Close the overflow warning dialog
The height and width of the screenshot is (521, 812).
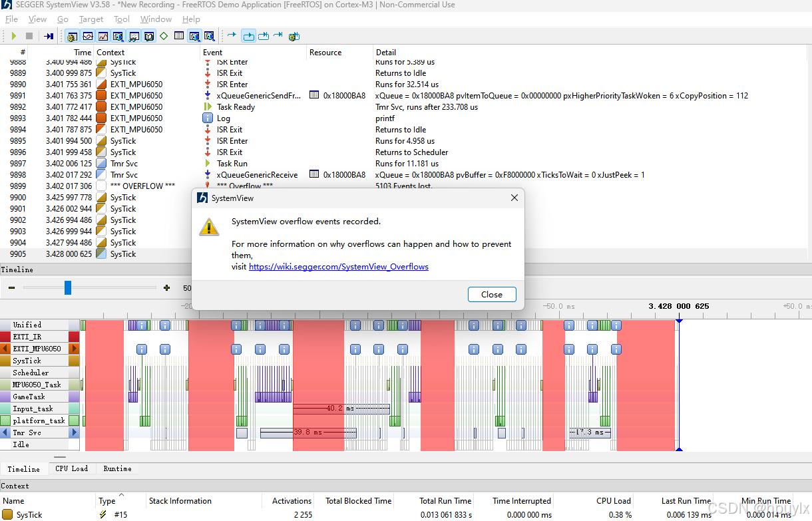click(x=492, y=294)
